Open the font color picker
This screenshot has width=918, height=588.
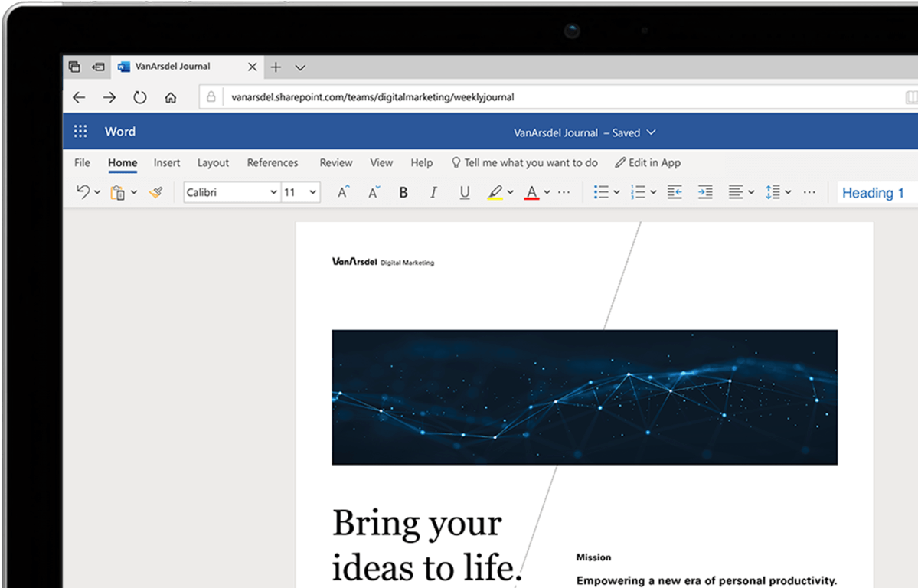(x=534, y=192)
